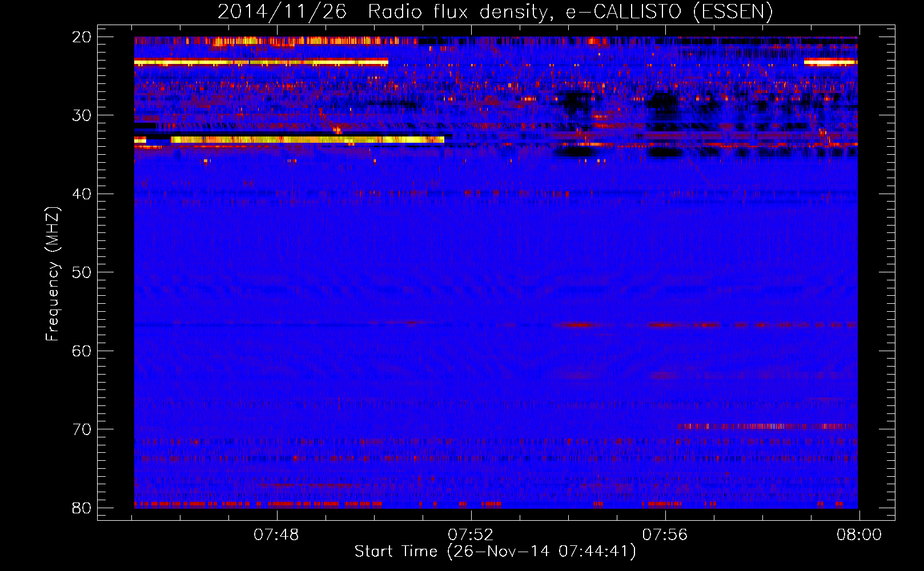The image size is (924, 571).
Task: Click the 70 MHz frequency tick label
Action: point(82,429)
